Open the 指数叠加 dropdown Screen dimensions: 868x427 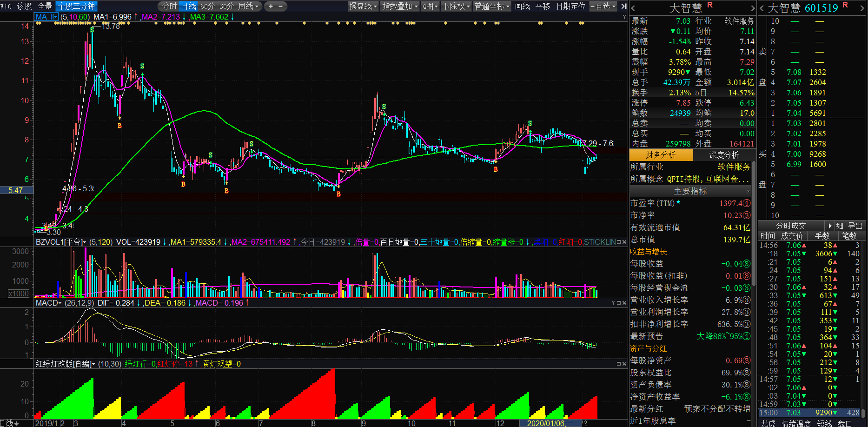point(400,7)
